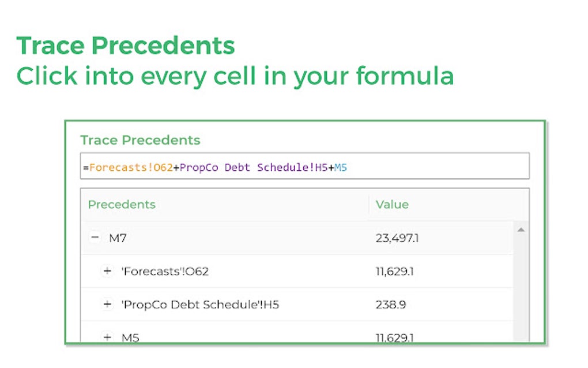Click the Value column header
Screen dimensions: 588x368
(x=392, y=205)
